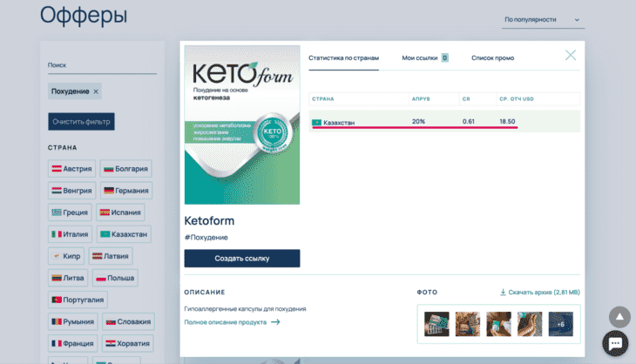Click the Очистить фильтр button

pyautogui.click(x=81, y=122)
